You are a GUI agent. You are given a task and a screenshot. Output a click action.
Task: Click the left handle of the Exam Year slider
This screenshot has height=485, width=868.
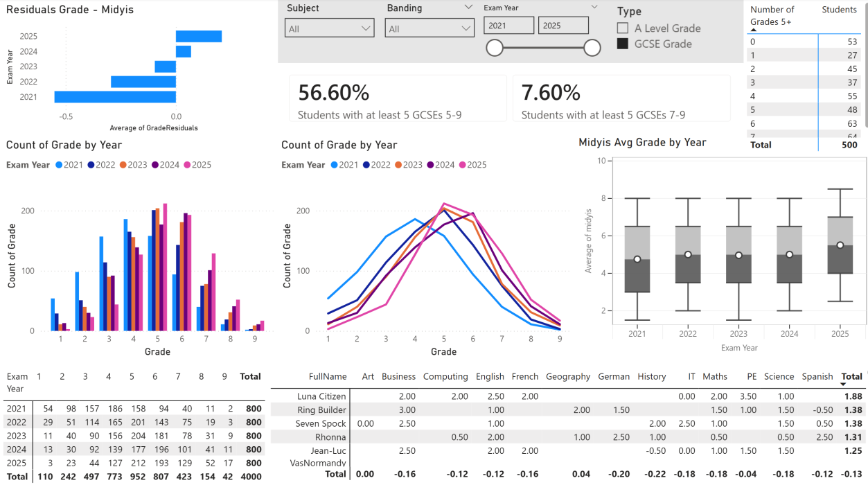(x=495, y=48)
